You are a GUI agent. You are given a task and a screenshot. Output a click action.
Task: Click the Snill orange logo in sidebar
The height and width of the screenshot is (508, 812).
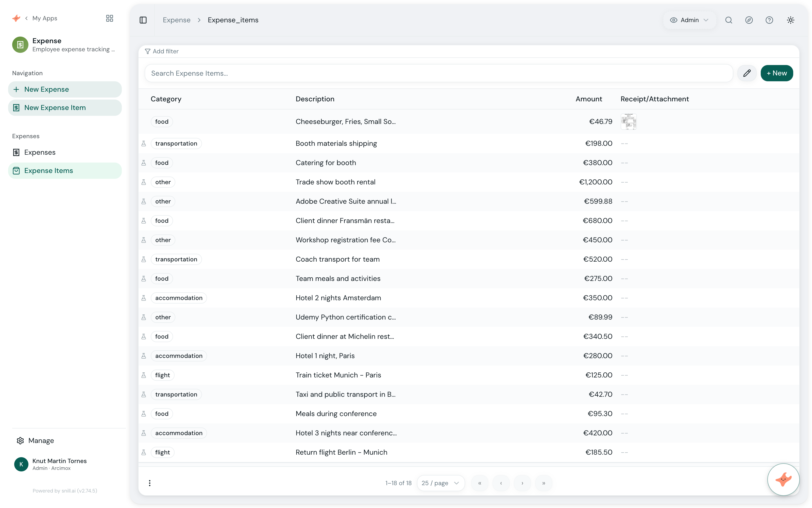tap(16, 18)
